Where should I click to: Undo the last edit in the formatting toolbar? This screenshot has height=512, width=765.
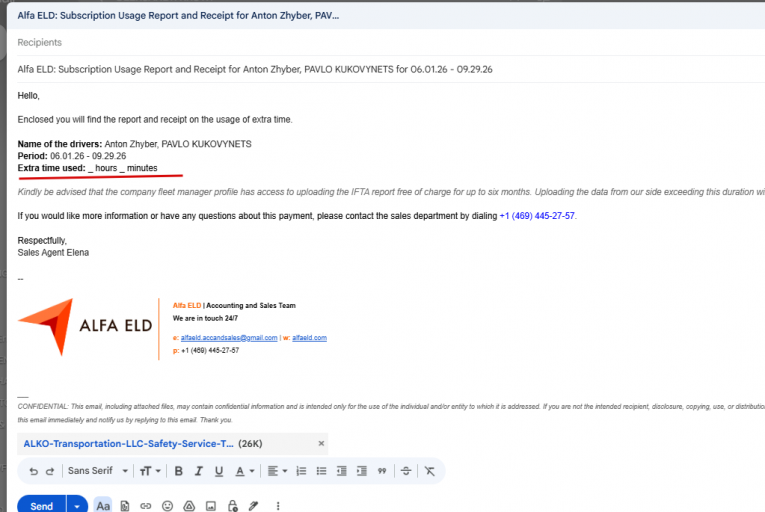33,471
